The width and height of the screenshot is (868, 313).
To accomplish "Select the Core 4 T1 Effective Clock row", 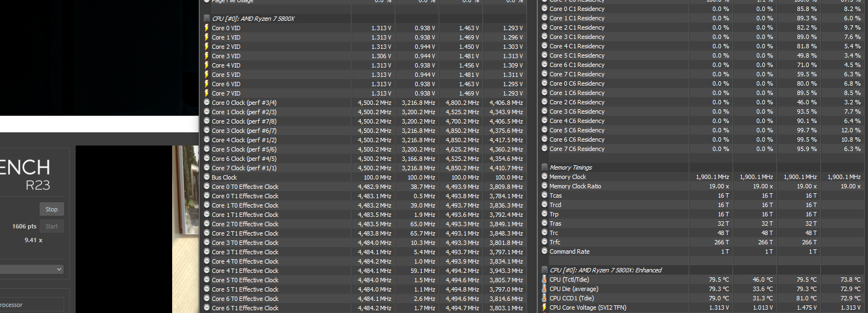I will tap(364, 271).
